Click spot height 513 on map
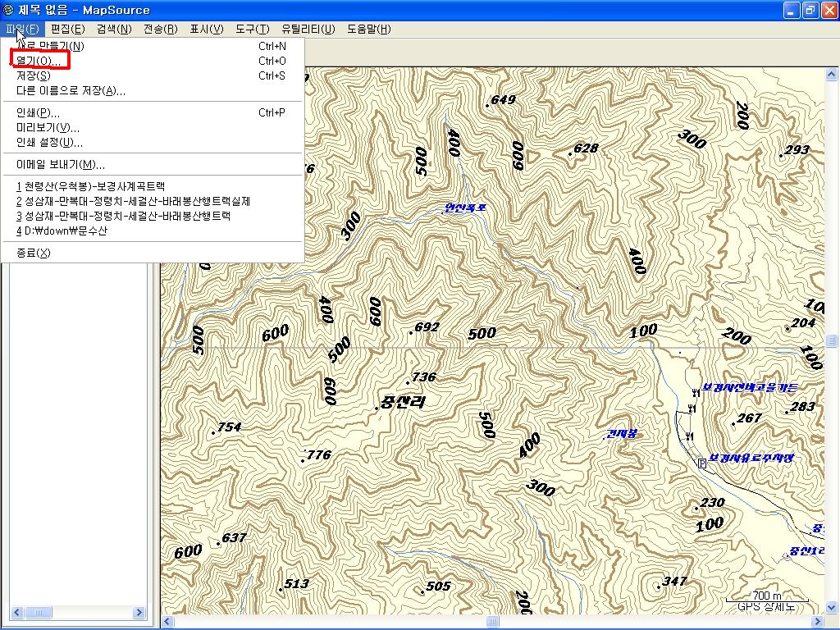Viewport: 840px width, 630px height. (x=296, y=583)
